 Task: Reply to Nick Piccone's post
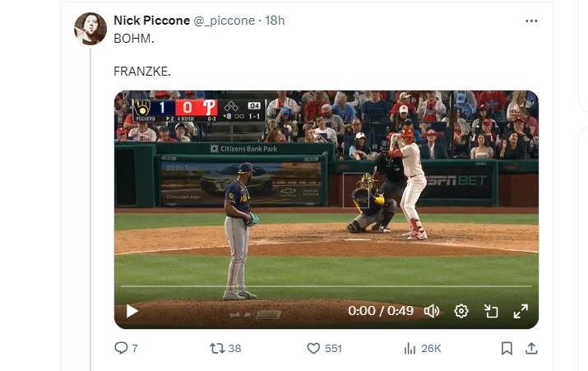(122, 348)
